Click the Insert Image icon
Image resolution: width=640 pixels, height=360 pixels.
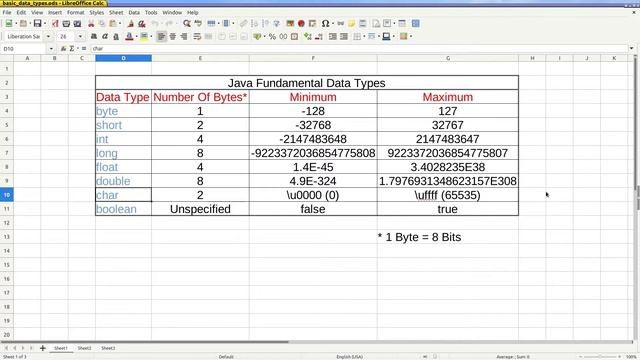[x=290, y=24]
